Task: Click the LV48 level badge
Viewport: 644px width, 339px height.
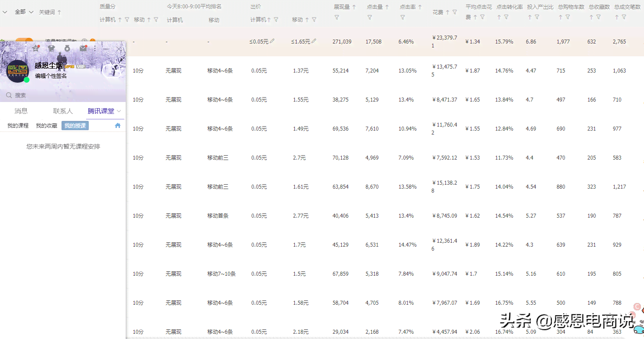Action: (x=70, y=66)
